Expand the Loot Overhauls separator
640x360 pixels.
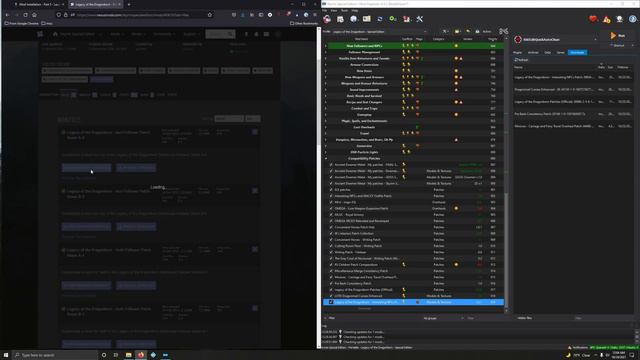326,127
